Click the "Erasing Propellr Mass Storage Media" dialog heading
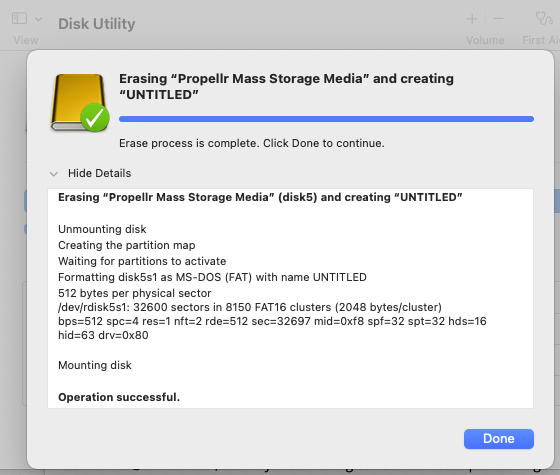The width and height of the screenshot is (560, 475). (x=286, y=86)
